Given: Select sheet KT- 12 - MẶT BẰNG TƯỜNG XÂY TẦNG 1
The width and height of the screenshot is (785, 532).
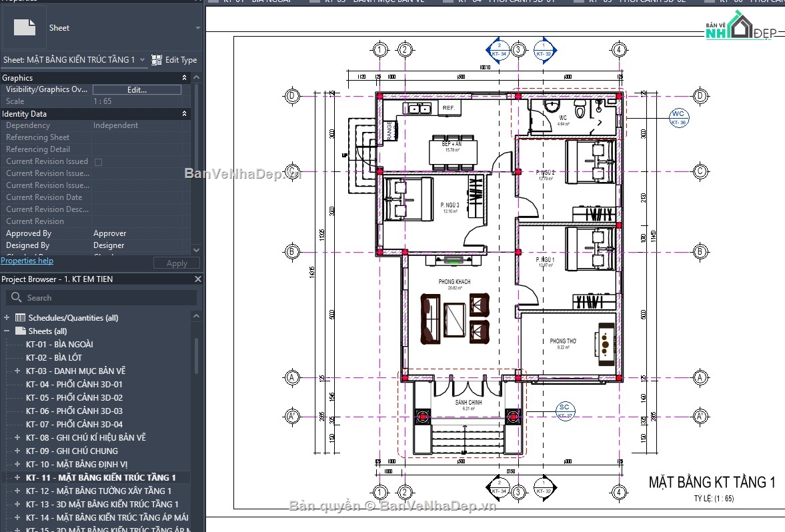Looking at the screenshot, I should (x=99, y=491).
